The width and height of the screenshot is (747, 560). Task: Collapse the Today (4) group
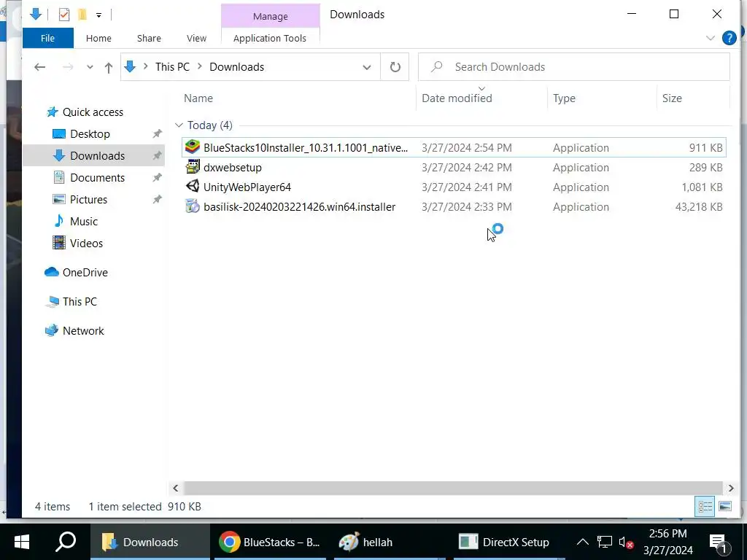[x=179, y=125]
